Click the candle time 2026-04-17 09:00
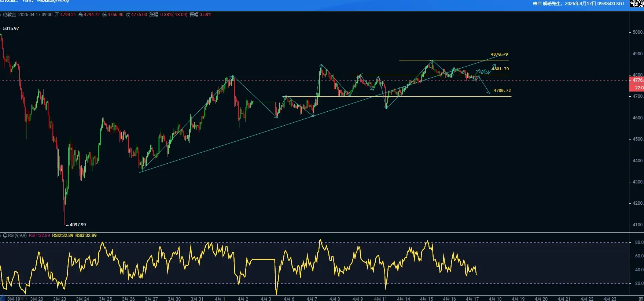The image size is (644, 301). [36, 15]
